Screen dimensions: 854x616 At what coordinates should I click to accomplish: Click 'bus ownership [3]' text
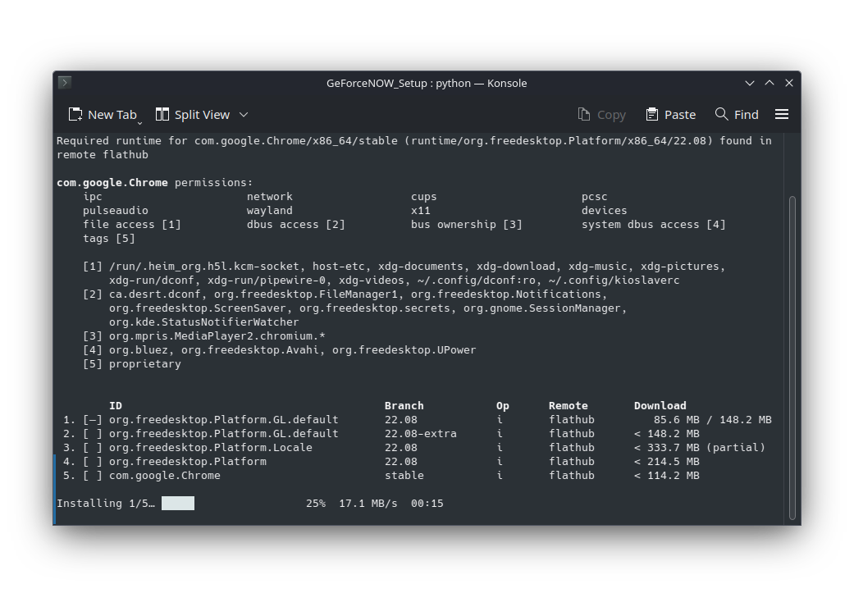(x=466, y=225)
